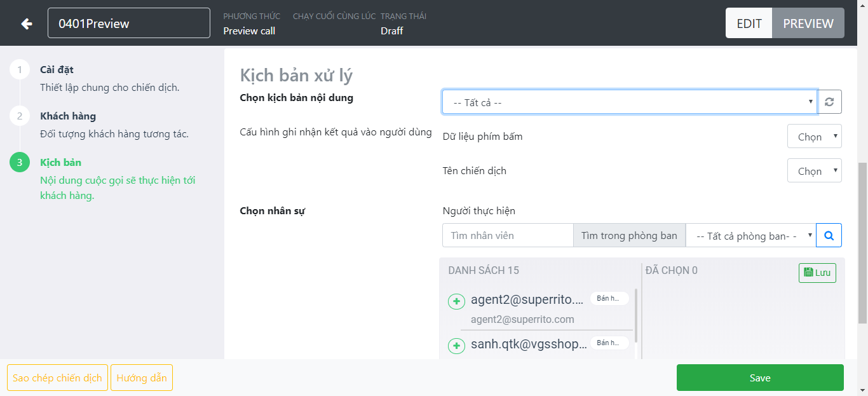Open the Chọn kịch bản nội dung dropdown
868x396 pixels.
pyautogui.click(x=629, y=102)
